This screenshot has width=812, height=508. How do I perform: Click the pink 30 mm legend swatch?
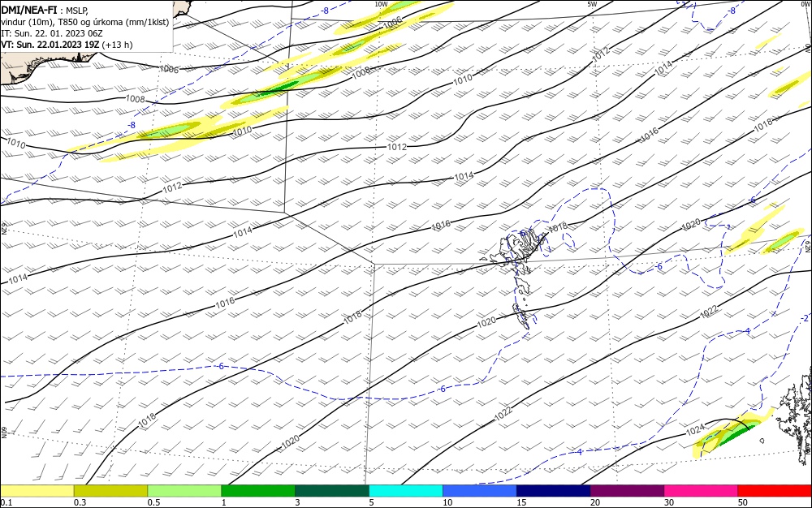tap(702, 491)
